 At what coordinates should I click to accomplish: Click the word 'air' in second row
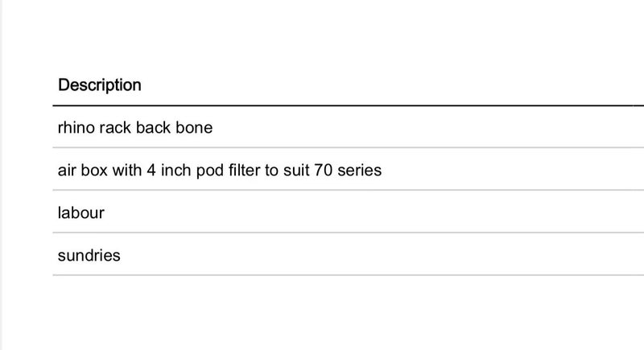click(67, 170)
